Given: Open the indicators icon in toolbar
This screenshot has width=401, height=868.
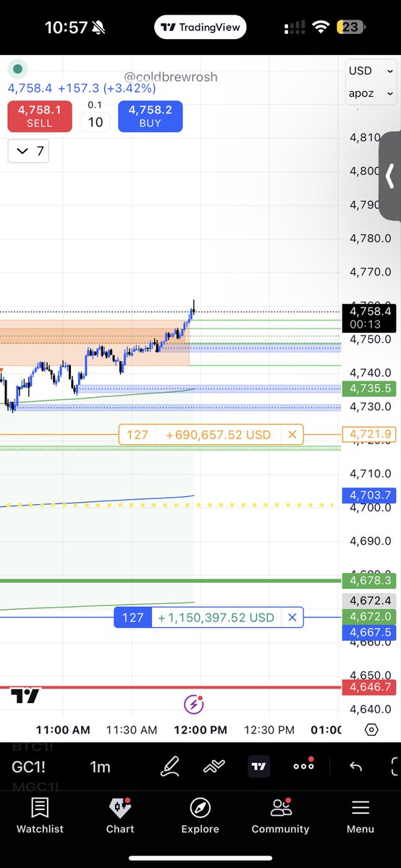Looking at the screenshot, I should click(214, 767).
